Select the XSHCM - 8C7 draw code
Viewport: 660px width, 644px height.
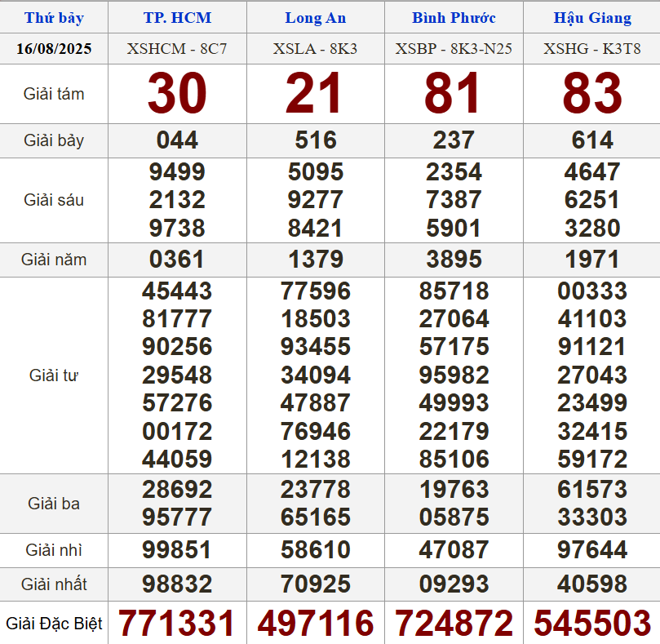point(177,49)
